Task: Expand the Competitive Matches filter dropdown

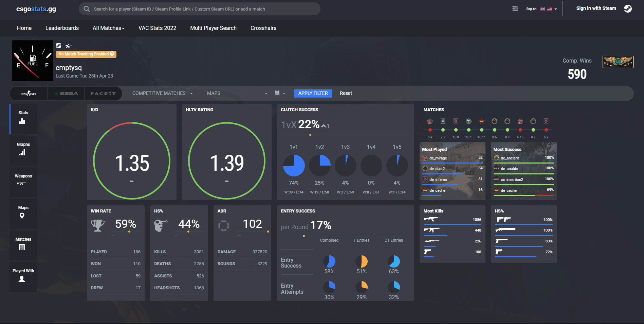Action: 163,93
